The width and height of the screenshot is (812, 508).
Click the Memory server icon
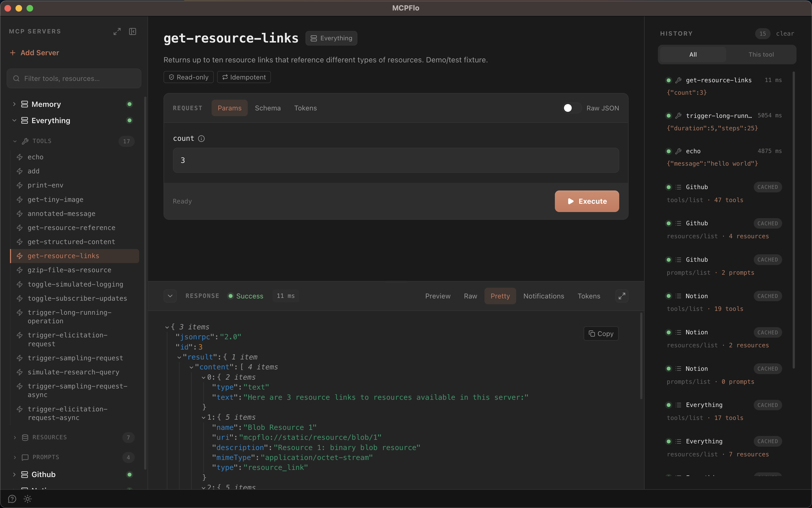coord(25,104)
